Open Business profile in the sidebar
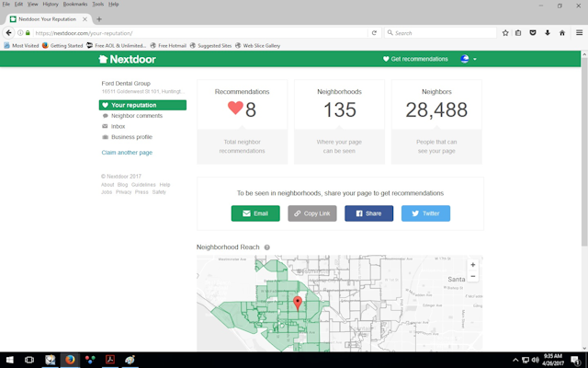The image size is (588, 368). 127,137
